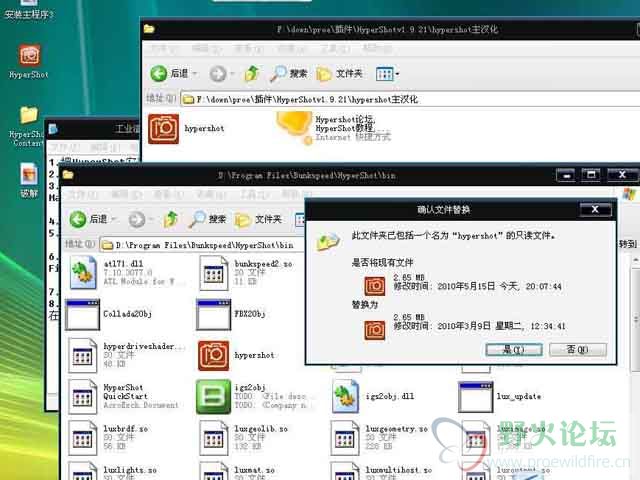Click Back (后退) in the hypershot主汉化 window
The height and width of the screenshot is (480, 640).
[x=168, y=73]
